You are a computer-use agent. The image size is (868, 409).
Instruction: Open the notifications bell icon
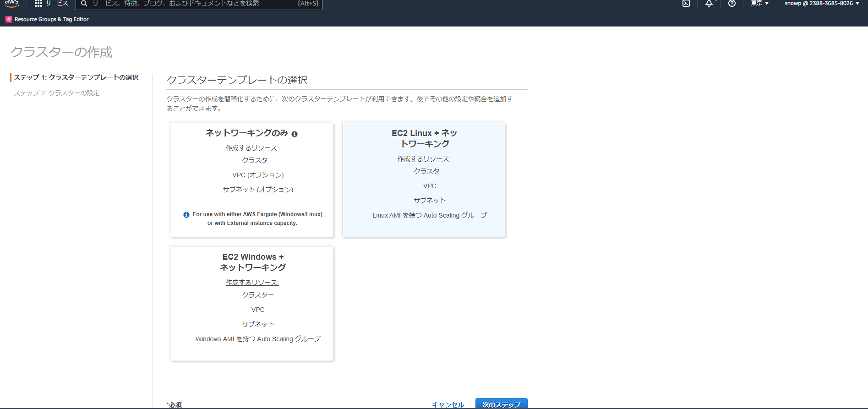(709, 4)
